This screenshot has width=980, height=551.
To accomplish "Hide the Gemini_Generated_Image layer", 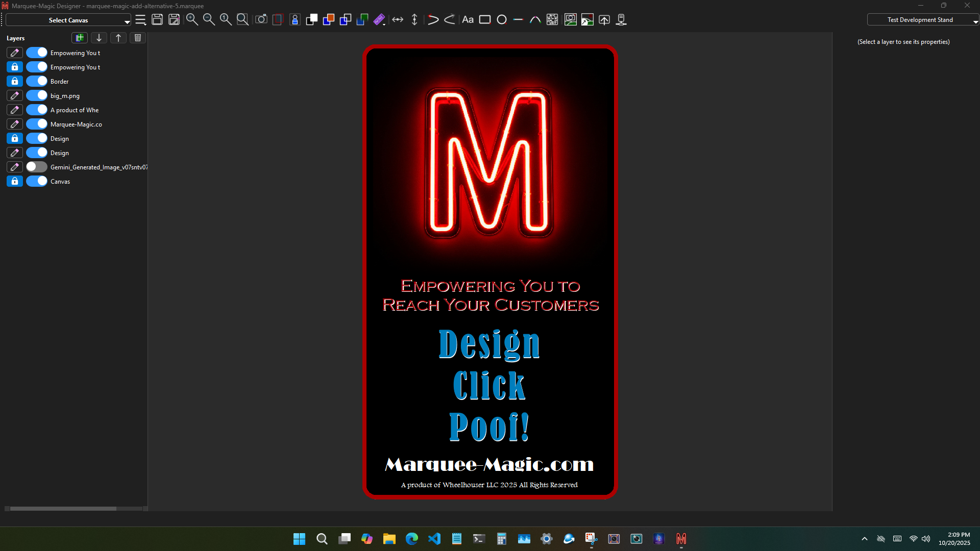I will [x=37, y=167].
